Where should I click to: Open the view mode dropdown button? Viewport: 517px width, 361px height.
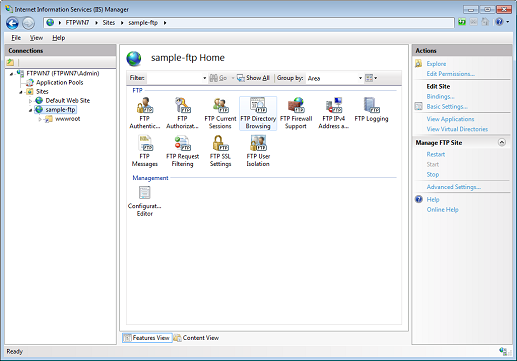(371, 78)
